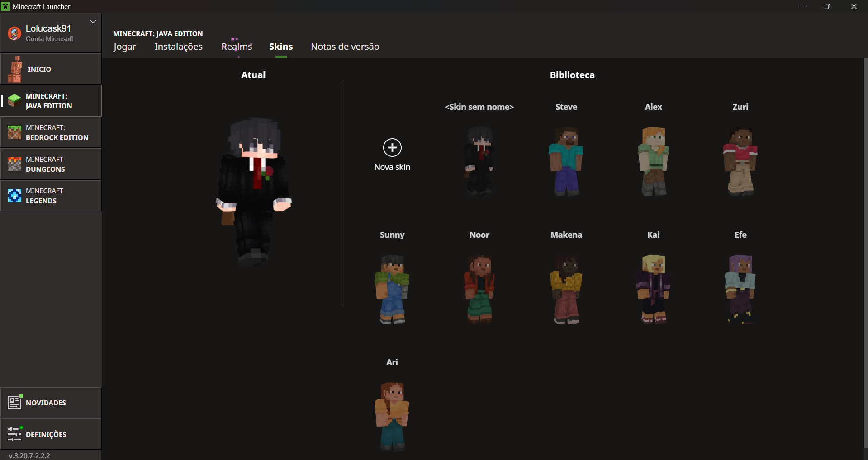Select the unnamed skin in the library
Image resolution: width=868 pixels, height=460 pixels.
(479, 161)
